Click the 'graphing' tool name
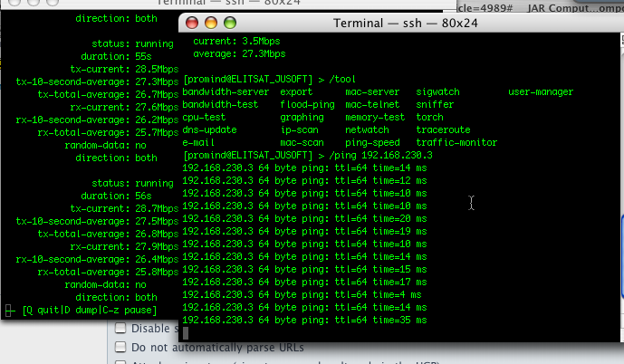Image resolution: width=624 pixels, height=364 pixels. point(302,118)
